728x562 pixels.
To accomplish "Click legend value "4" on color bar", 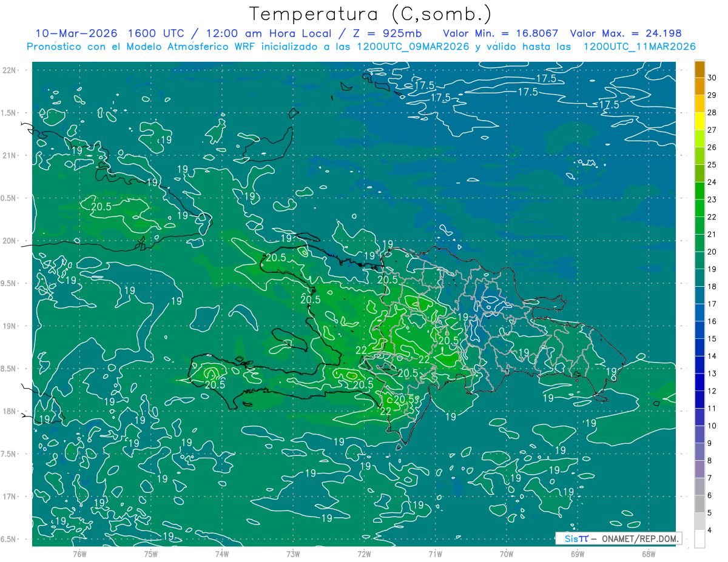I will pyautogui.click(x=710, y=530).
